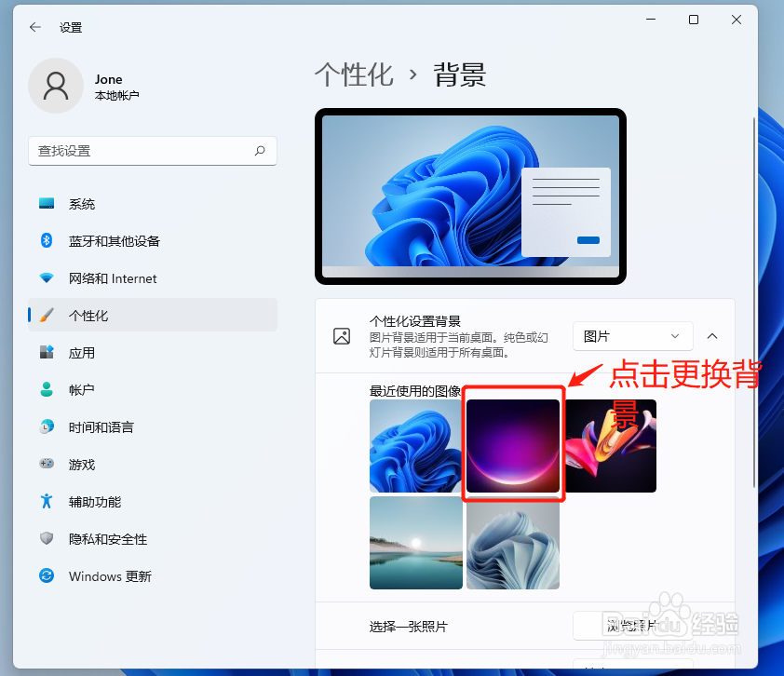Click the 个性化 paintbrush icon
Screen dimensions: 784x676
pos(47,315)
